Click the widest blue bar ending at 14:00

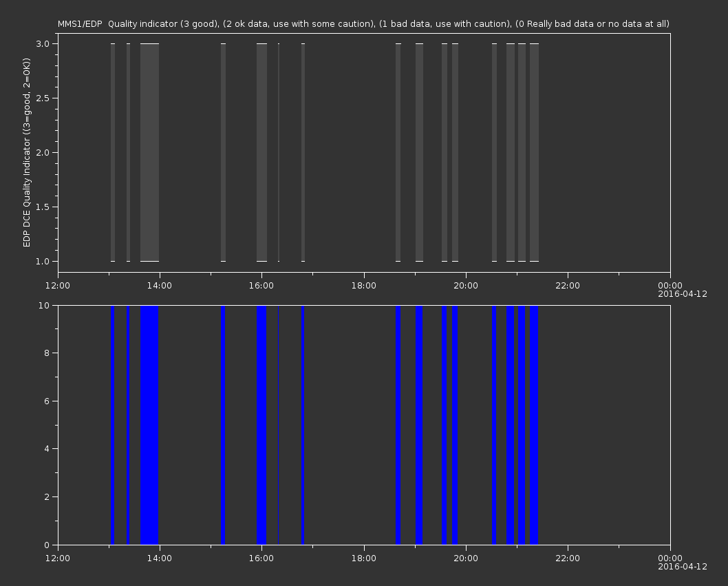pyautogui.click(x=149, y=425)
